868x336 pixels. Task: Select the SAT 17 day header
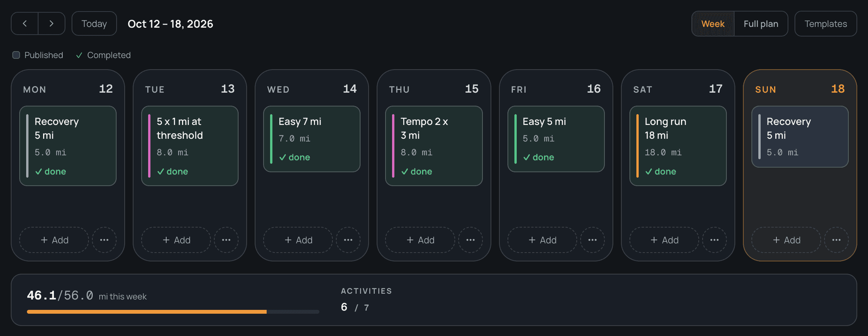click(678, 89)
